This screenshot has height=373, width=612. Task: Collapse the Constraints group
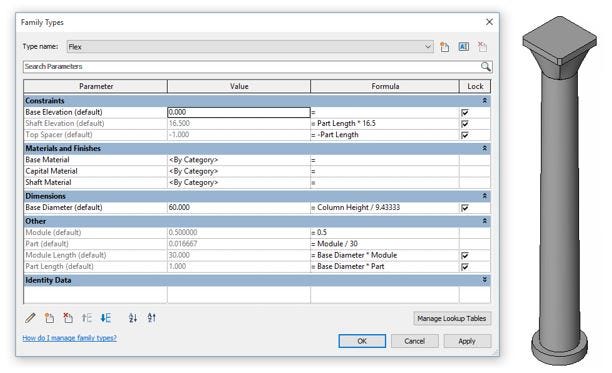coord(484,101)
